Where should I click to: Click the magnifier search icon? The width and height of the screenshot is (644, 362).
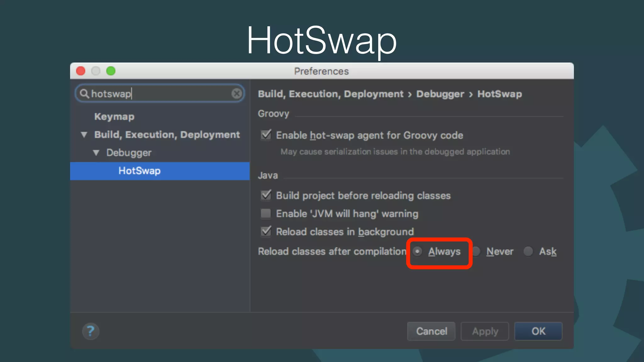pos(84,93)
